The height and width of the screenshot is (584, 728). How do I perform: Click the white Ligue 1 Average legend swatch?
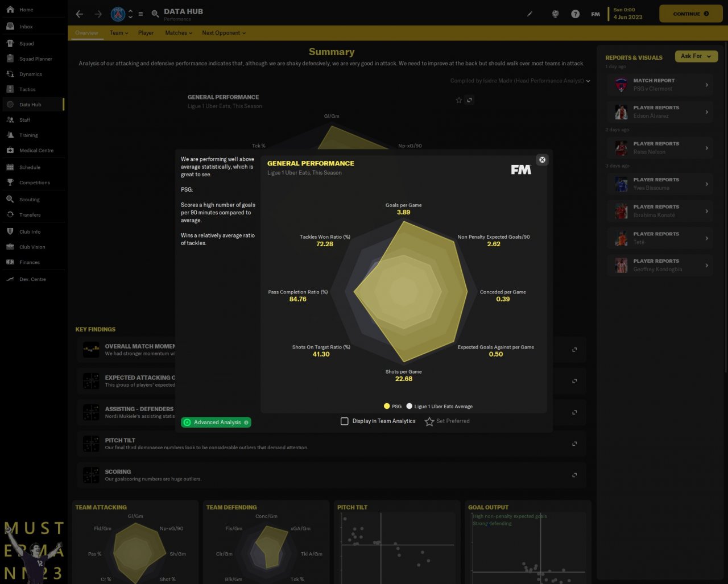tap(409, 407)
